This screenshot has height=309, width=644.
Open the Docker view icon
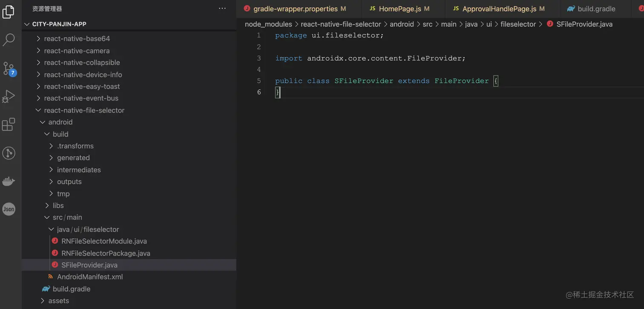click(x=9, y=181)
